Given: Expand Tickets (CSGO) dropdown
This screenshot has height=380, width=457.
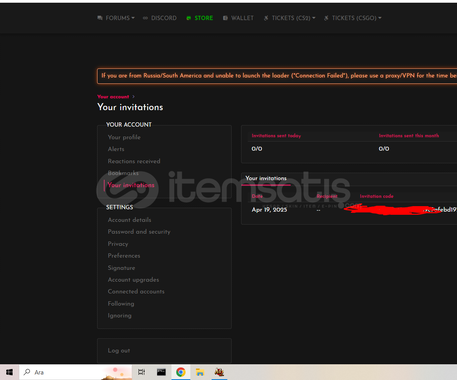Looking at the screenshot, I should (x=353, y=18).
